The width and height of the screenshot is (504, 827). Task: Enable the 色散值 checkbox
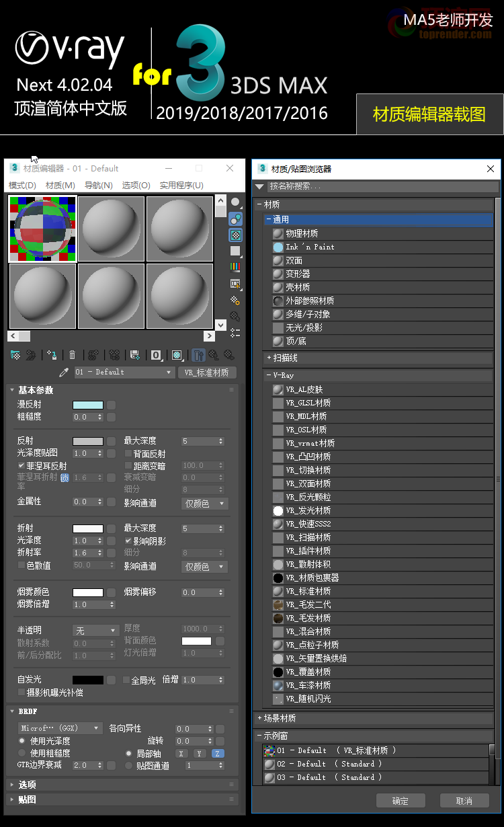tap(22, 565)
